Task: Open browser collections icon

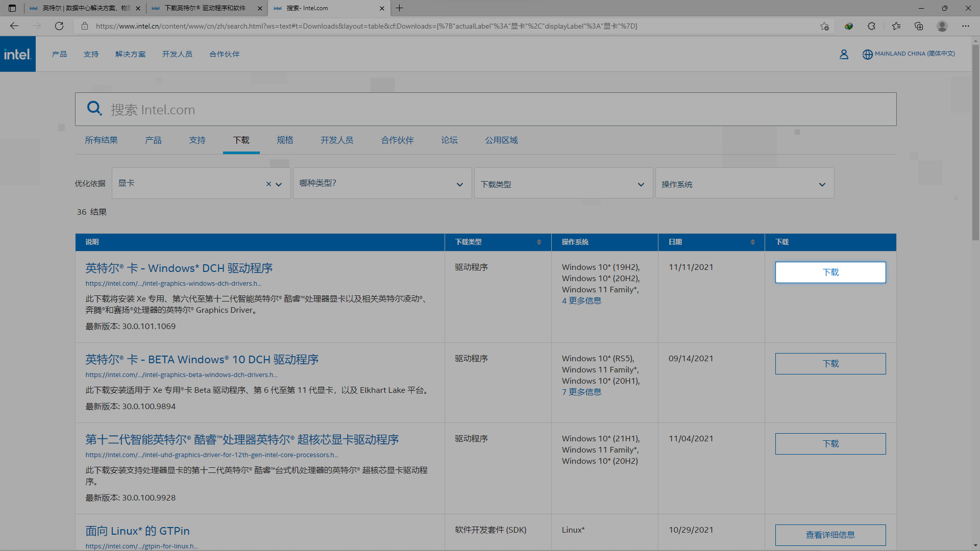Action: [919, 26]
